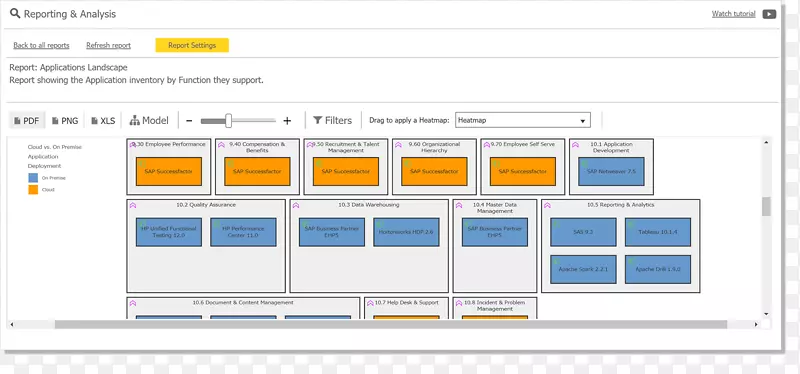Click the plus zoom-in icon
The height and width of the screenshot is (374, 800).
pyautogui.click(x=287, y=121)
